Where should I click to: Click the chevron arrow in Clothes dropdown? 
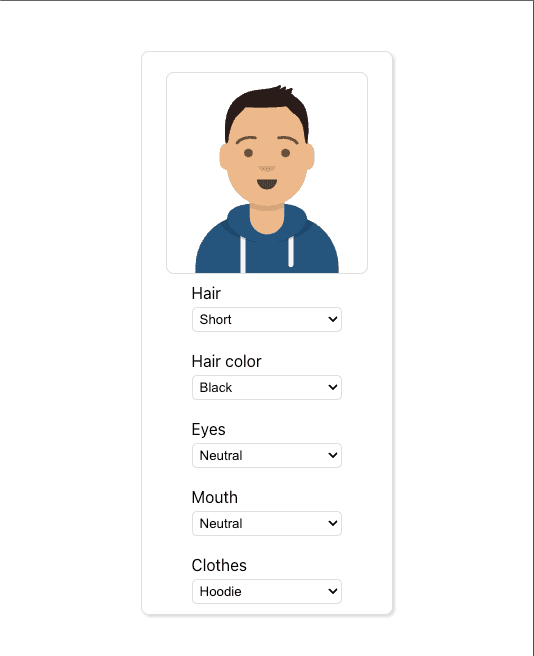[x=333, y=592]
